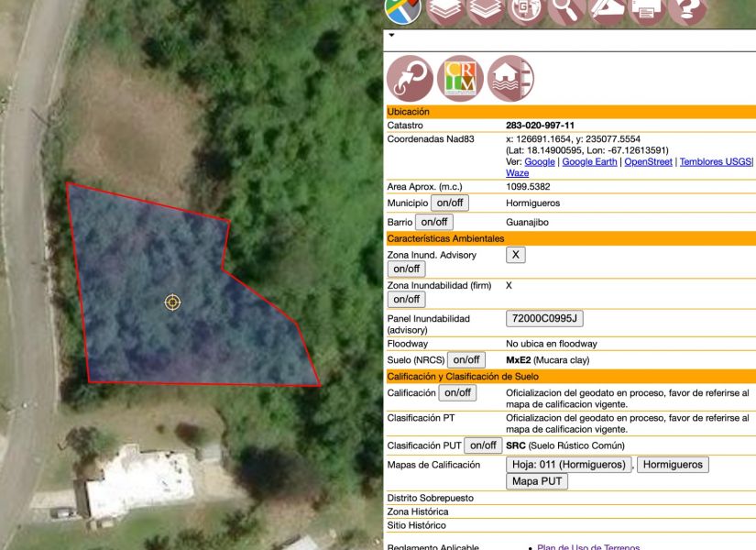Click the target crosshair marker on the parcel
The height and width of the screenshot is (550, 756).
tap(172, 302)
